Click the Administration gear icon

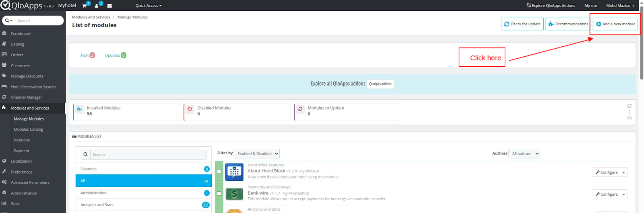pos(4,193)
